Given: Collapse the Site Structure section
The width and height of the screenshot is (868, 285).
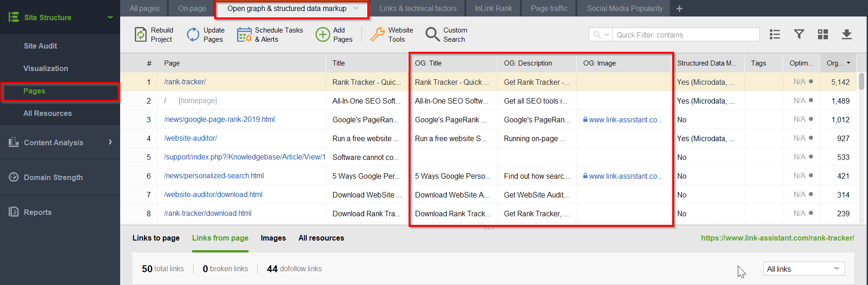Looking at the screenshot, I should (110, 17).
